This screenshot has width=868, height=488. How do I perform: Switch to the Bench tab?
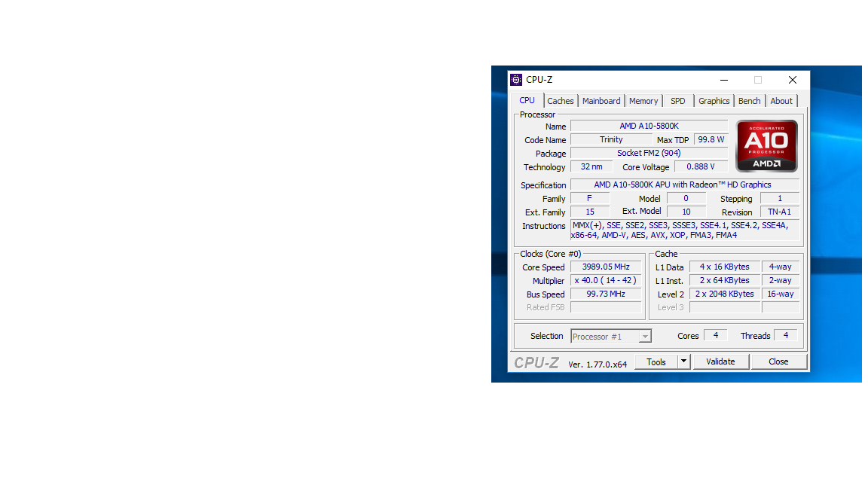[x=749, y=101]
